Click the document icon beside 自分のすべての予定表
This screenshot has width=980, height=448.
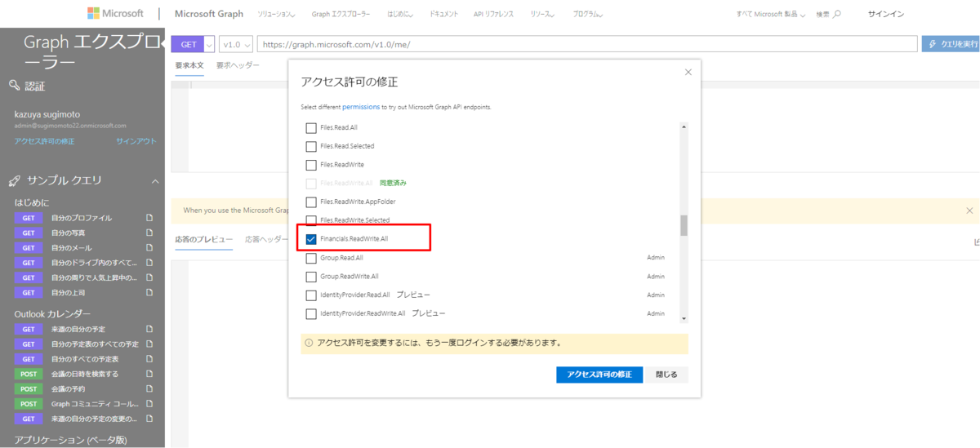(149, 359)
